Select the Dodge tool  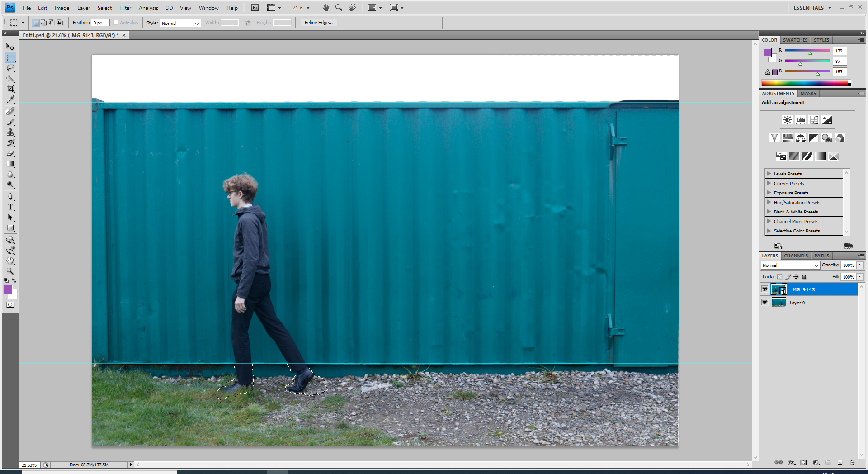pyautogui.click(x=10, y=185)
